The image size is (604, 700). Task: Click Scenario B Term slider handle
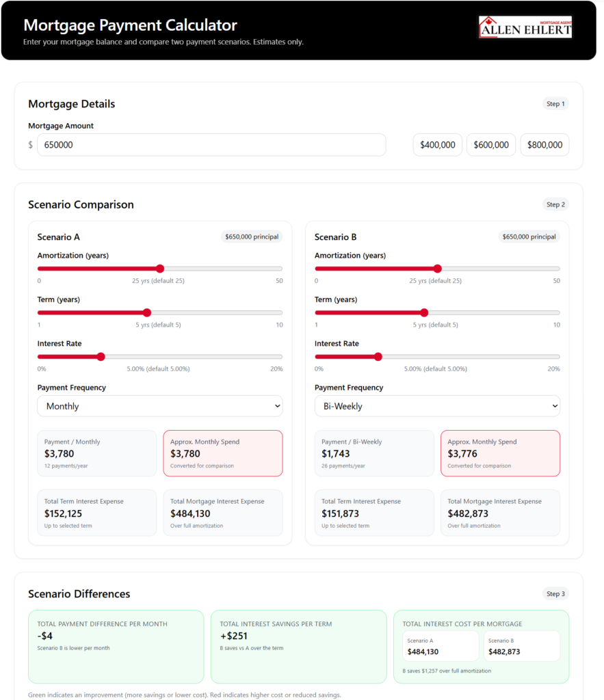click(424, 312)
